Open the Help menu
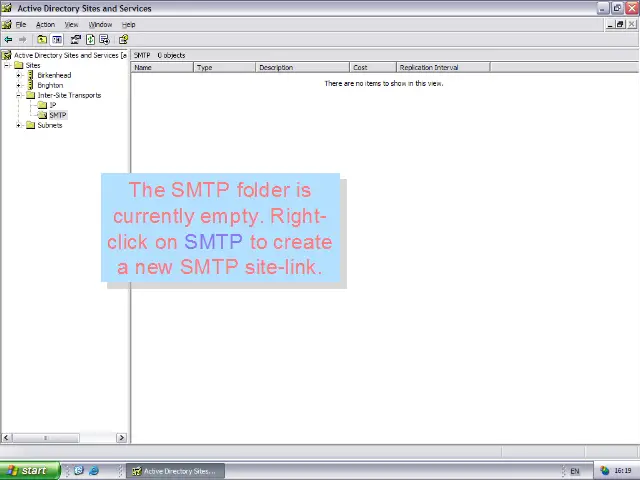640x480 pixels. pyautogui.click(x=129, y=24)
